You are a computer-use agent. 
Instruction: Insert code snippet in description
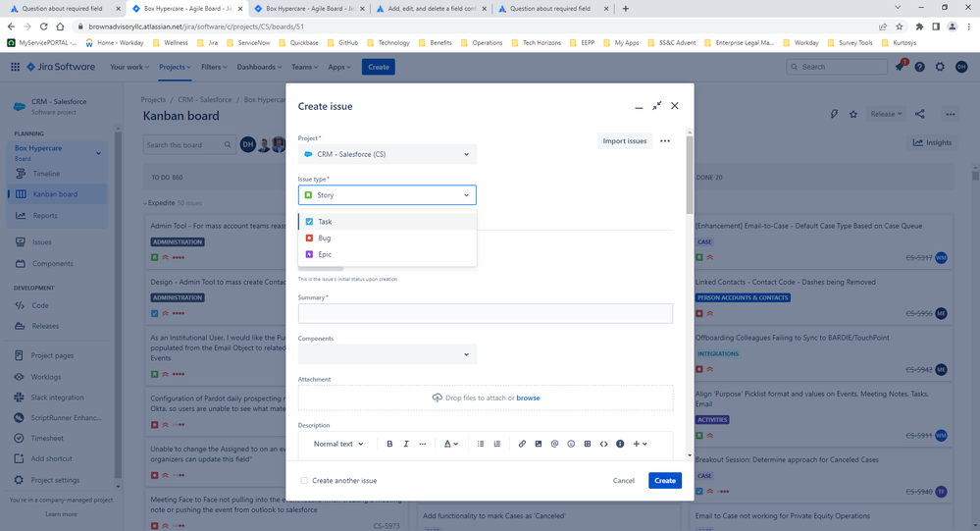click(x=603, y=444)
